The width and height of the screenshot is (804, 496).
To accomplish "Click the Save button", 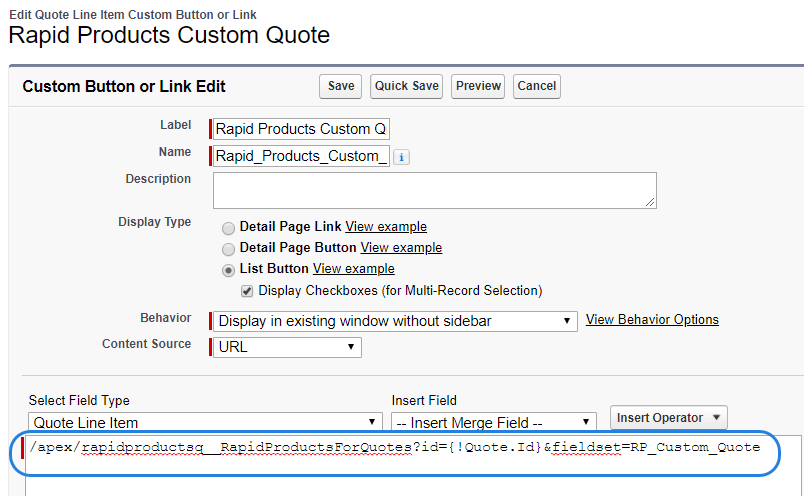I will [340, 86].
